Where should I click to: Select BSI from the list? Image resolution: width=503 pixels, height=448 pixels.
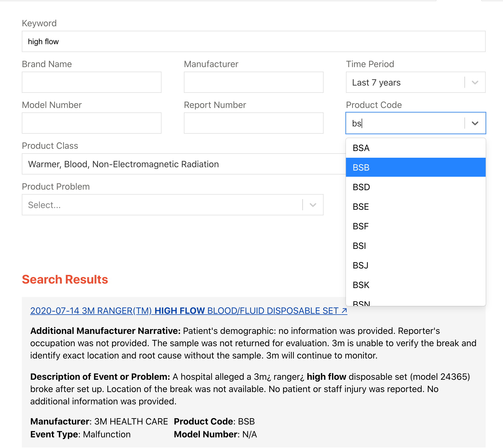415,246
